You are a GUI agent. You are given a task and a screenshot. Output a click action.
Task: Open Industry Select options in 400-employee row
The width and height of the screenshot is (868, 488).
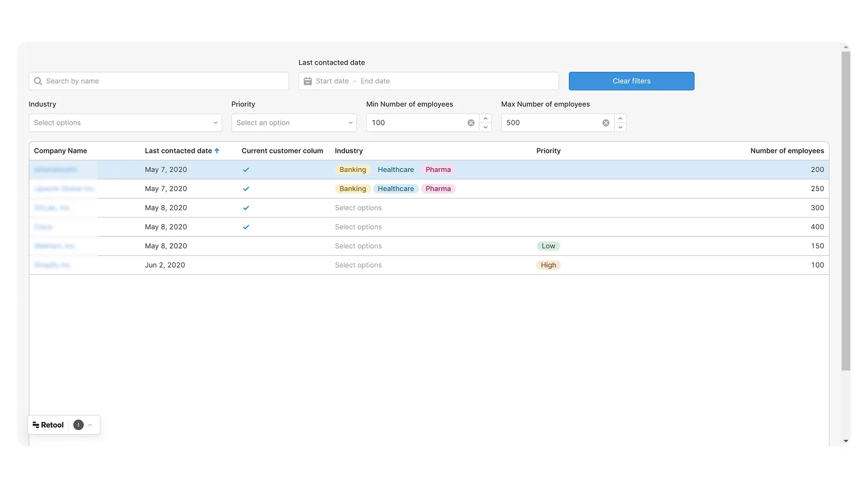point(358,227)
